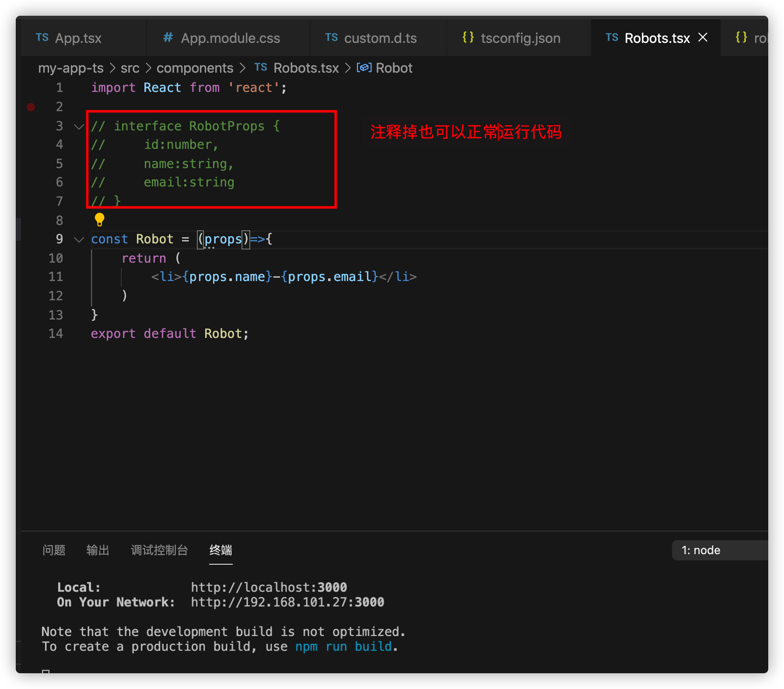The image size is (784, 689).
Task: Open the tsconfig.json editor tab
Action: (519, 38)
